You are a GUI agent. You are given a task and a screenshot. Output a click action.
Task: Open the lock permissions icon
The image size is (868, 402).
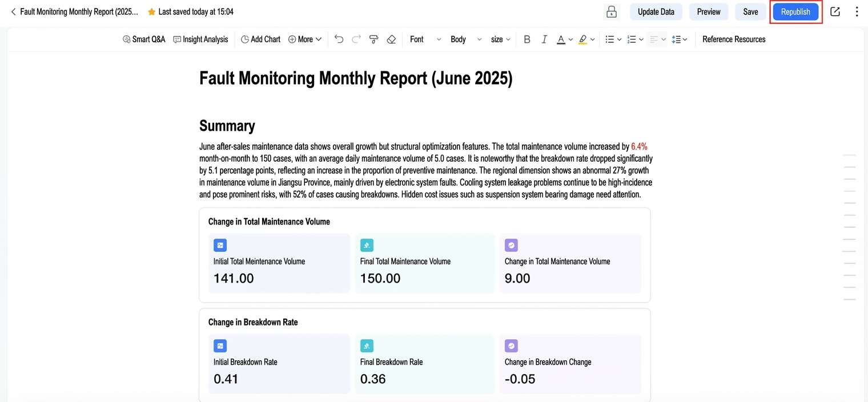[612, 11]
